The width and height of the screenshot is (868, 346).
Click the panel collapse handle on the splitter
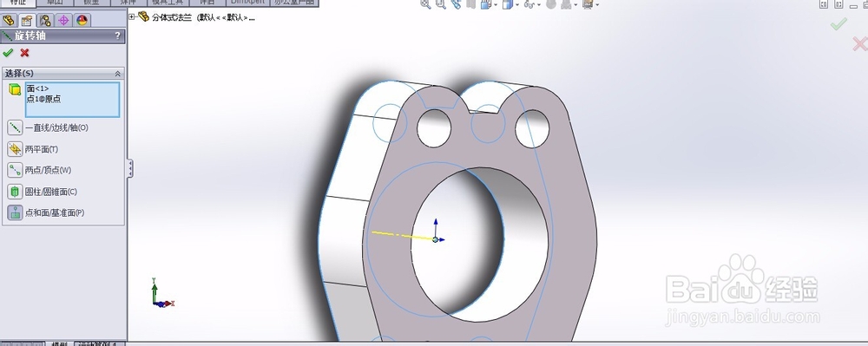click(130, 168)
